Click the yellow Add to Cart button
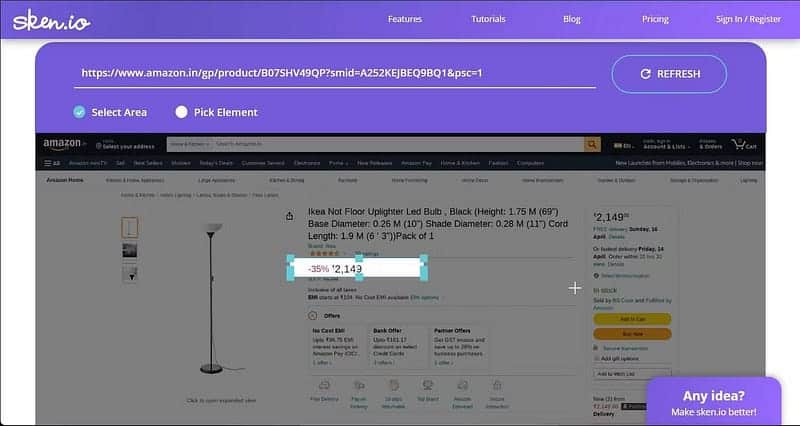Image resolution: width=800 pixels, height=426 pixels. tap(632, 319)
